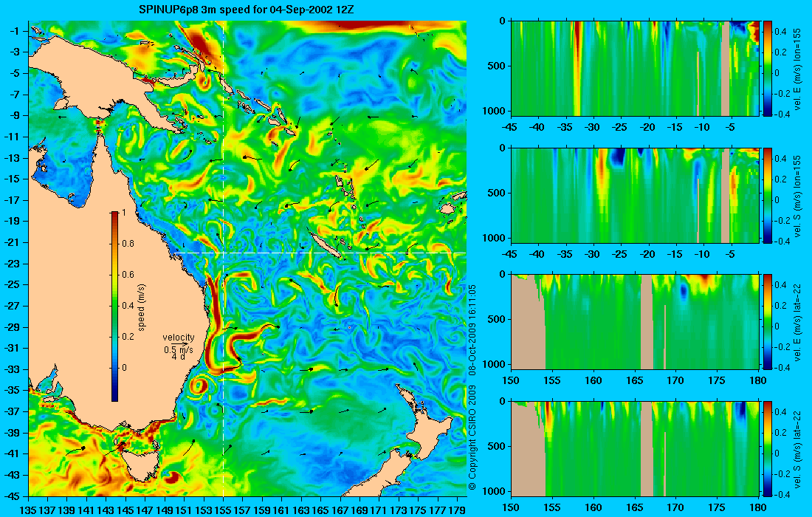Click the speed colorbar inside the main map

(114, 307)
